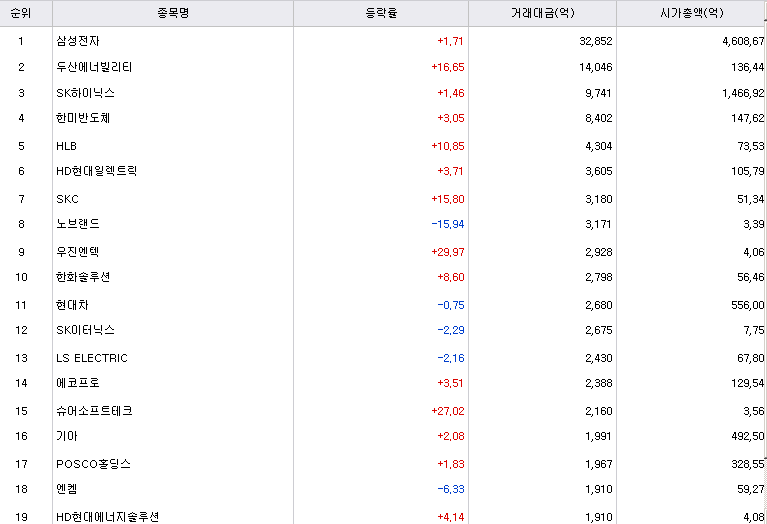The height and width of the screenshot is (524, 767).
Task: Click trading value 8,402
Action: pyautogui.click(x=598, y=118)
